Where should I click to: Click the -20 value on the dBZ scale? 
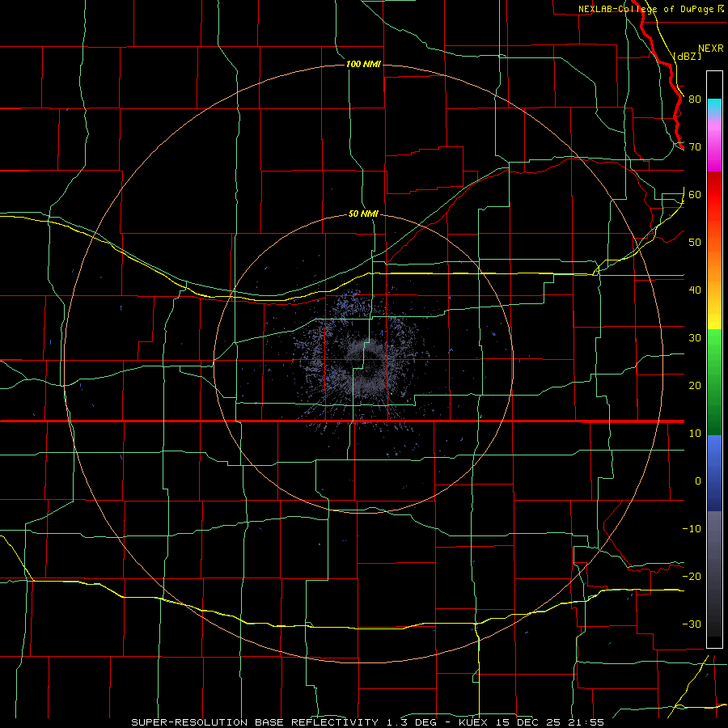[x=692, y=576]
